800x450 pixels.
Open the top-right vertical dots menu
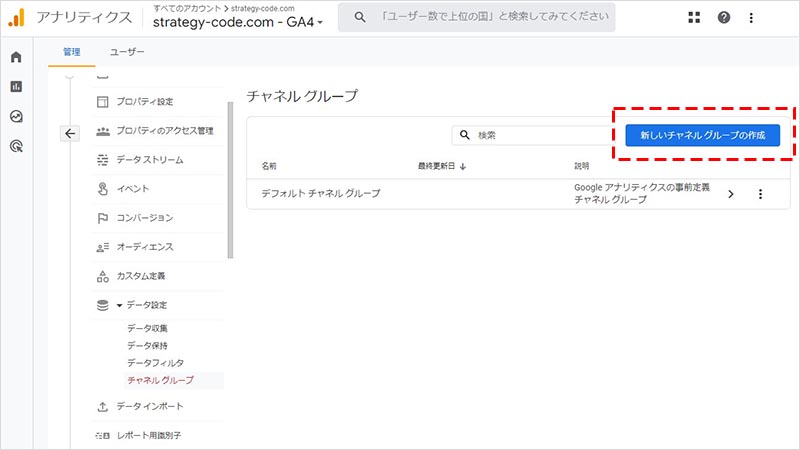[x=752, y=18]
